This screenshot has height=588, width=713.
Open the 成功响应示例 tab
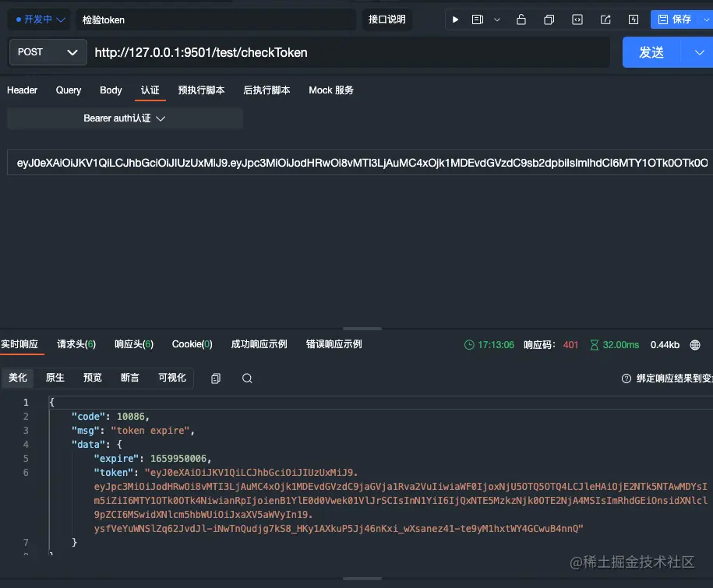259,344
